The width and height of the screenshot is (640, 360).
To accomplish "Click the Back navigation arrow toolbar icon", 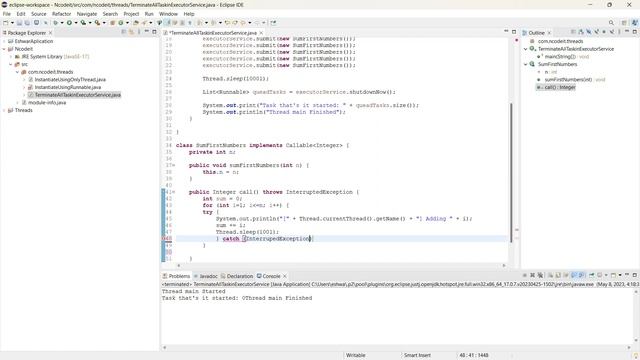I will 243,23.
